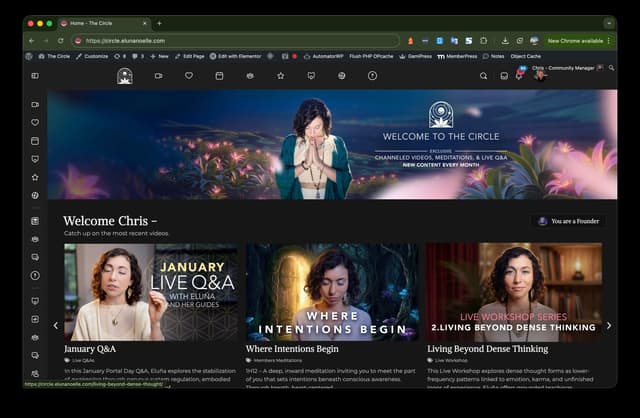
Task: Click the Welcome to The Circle banner
Action: pos(332,145)
